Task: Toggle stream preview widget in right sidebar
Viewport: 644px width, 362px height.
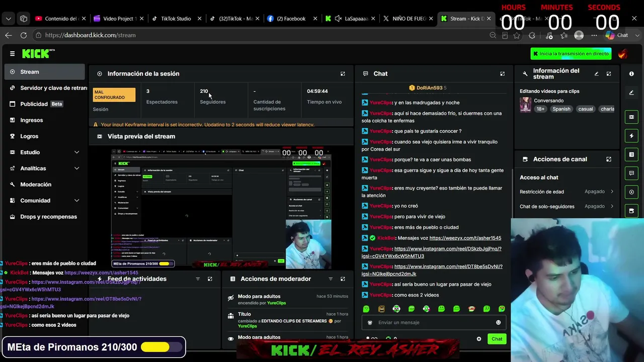Action: coord(631,117)
